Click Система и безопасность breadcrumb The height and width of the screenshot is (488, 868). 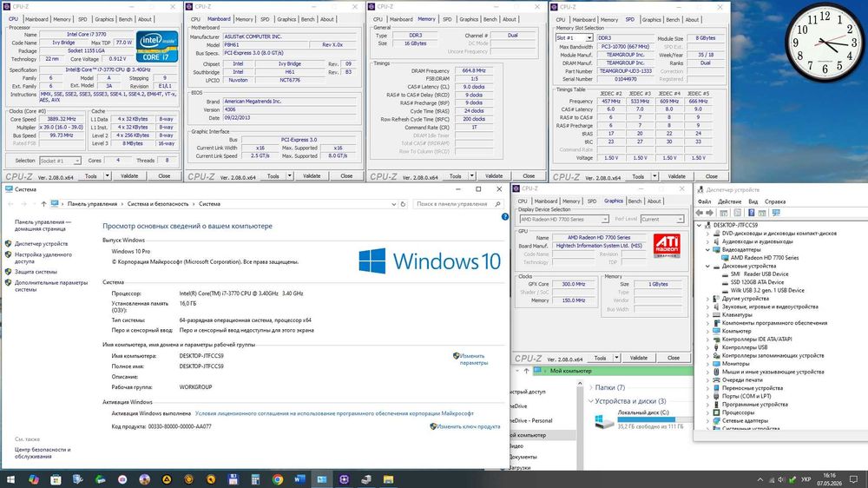158,204
